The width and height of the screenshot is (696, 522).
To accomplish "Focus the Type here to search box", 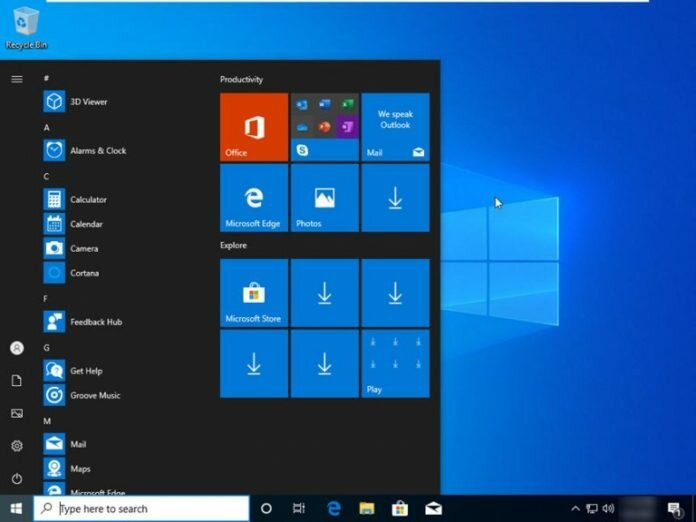I will point(141,509).
